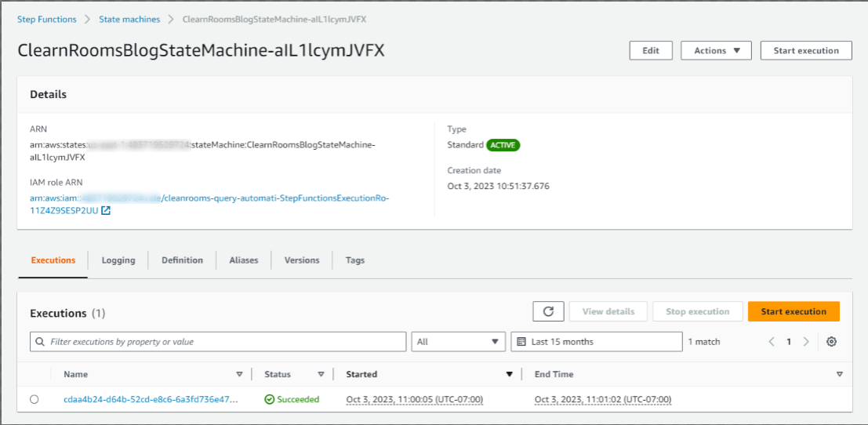The image size is (868, 425).
Task: Select the cdaa4b24 execution radio button
Action: (35, 400)
